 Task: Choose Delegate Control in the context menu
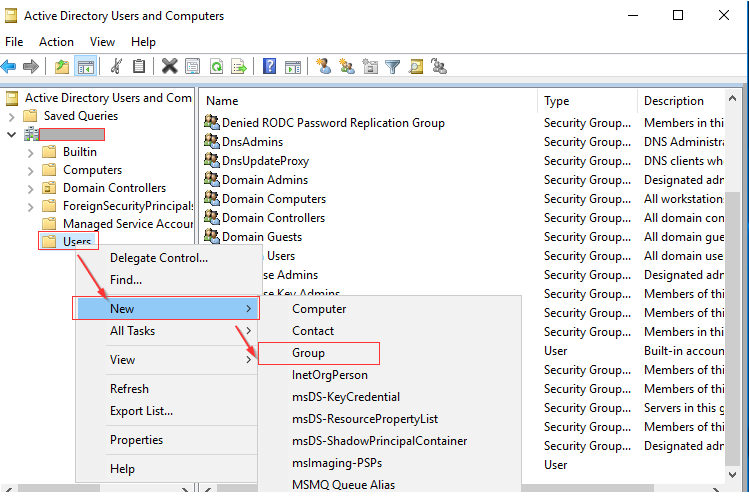167,258
